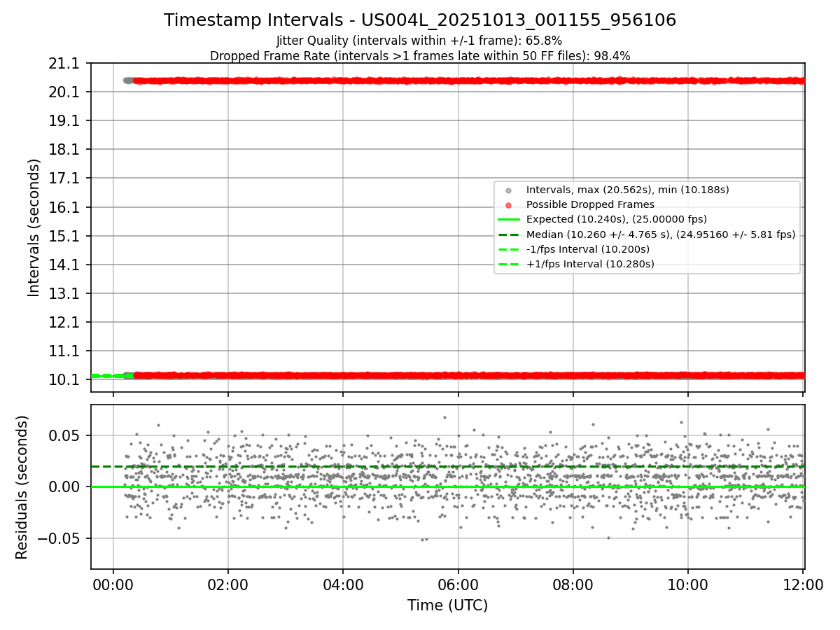
Task: Select the legend entry 'Possible Dropped Frames'
Action: [x=590, y=204]
